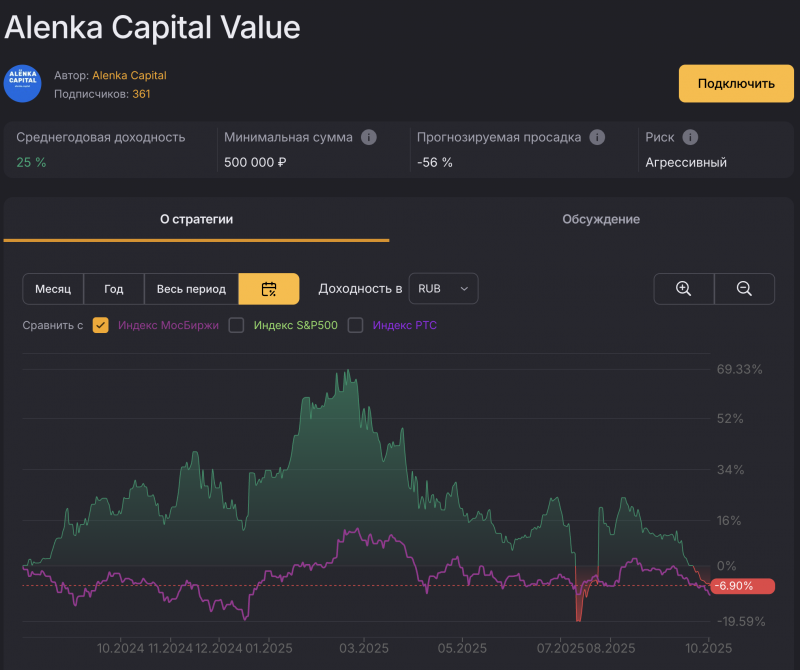Image resolution: width=800 pixels, height=670 pixels.
Task: Open the RUB currency dropdown
Action: pos(443,289)
